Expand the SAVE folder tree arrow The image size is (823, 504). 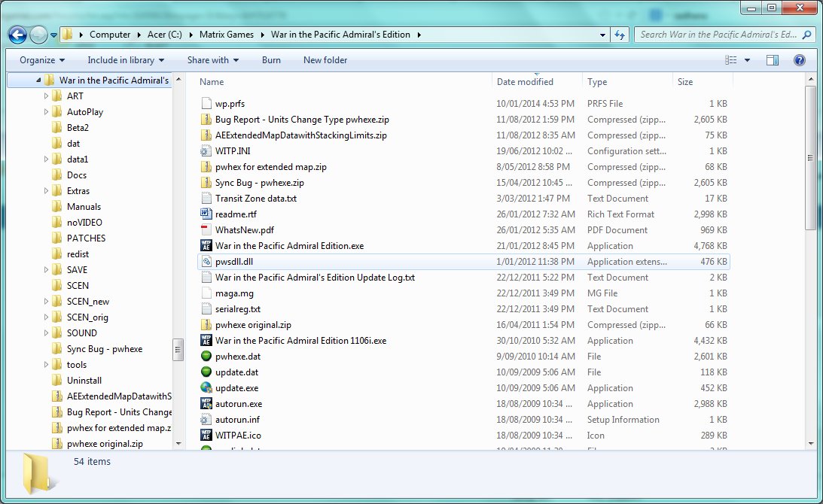click(46, 269)
